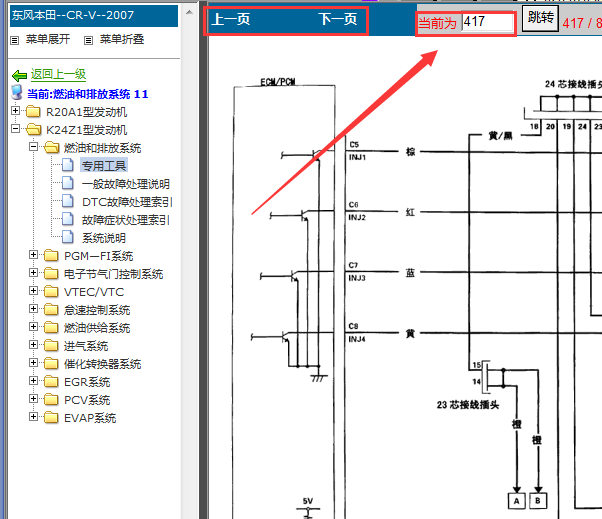Screen dimensions: 602x519
Task: Select the R20A1型发动机 label
Action: click(86, 112)
